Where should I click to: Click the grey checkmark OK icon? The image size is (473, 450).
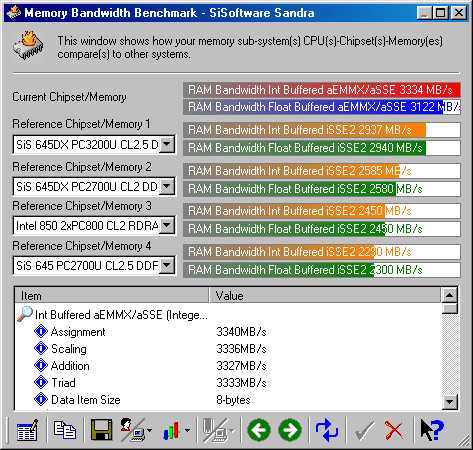(x=364, y=430)
